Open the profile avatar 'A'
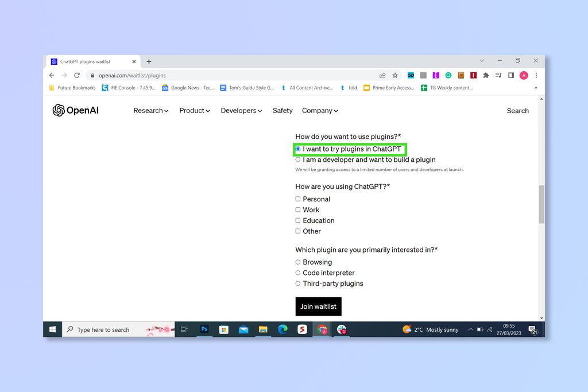Image resolution: width=588 pixels, height=392 pixels. click(x=524, y=75)
